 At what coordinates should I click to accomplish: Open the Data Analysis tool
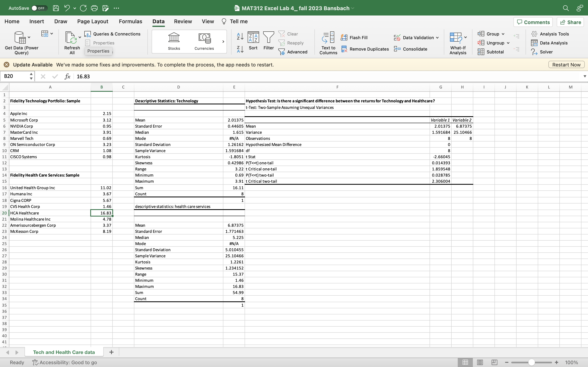coord(550,43)
